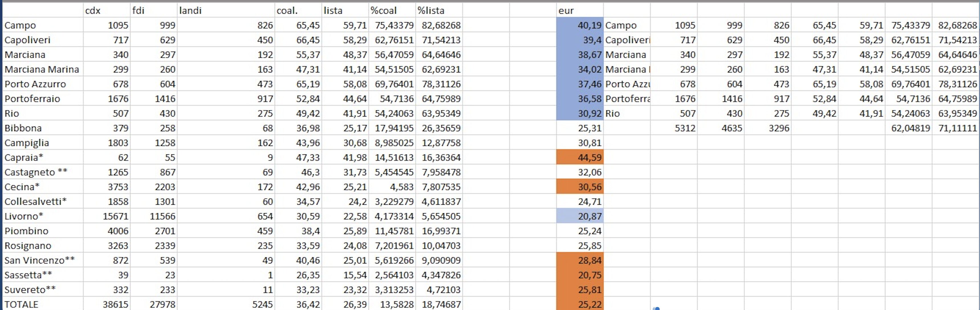980x310 pixels.
Task: Click the orange cell showing 44,59
Action: [x=580, y=157]
